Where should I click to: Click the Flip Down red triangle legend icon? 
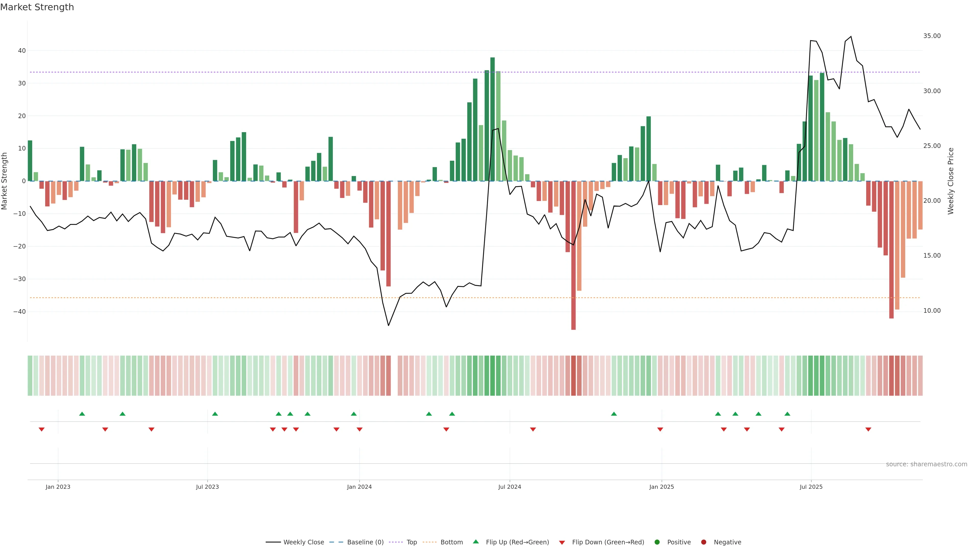coord(562,543)
